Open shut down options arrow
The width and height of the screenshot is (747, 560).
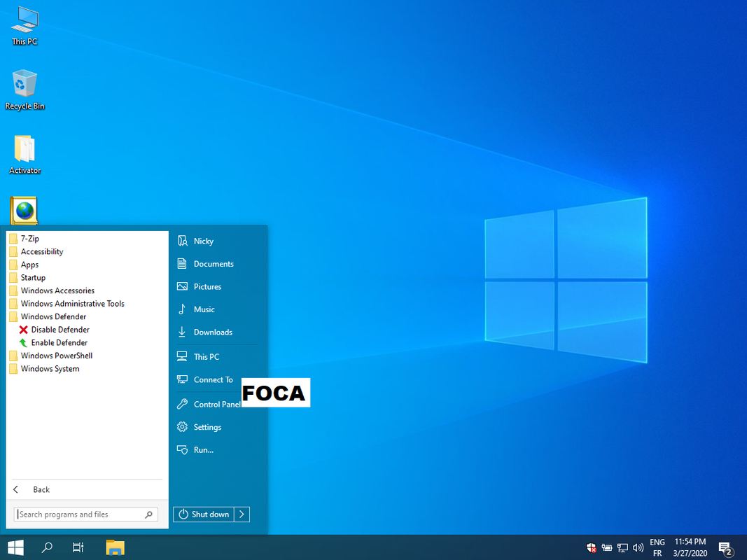point(242,514)
